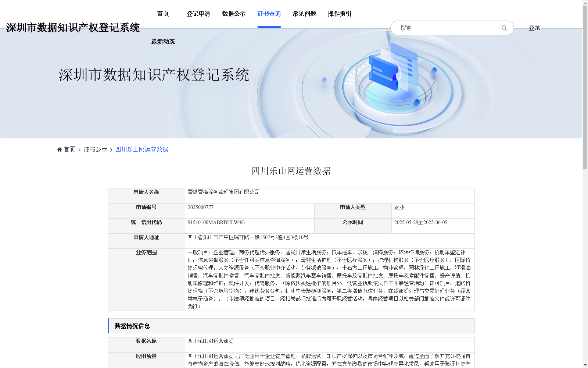Click the 业务范围 label cell
Screen dimensions: 588x368
146,280
